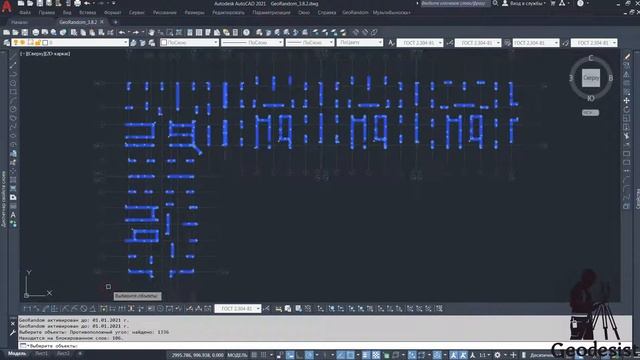Screen dimensions: 640x360
Task: Toggle the grid display in status bar
Action: click(254, 355)
